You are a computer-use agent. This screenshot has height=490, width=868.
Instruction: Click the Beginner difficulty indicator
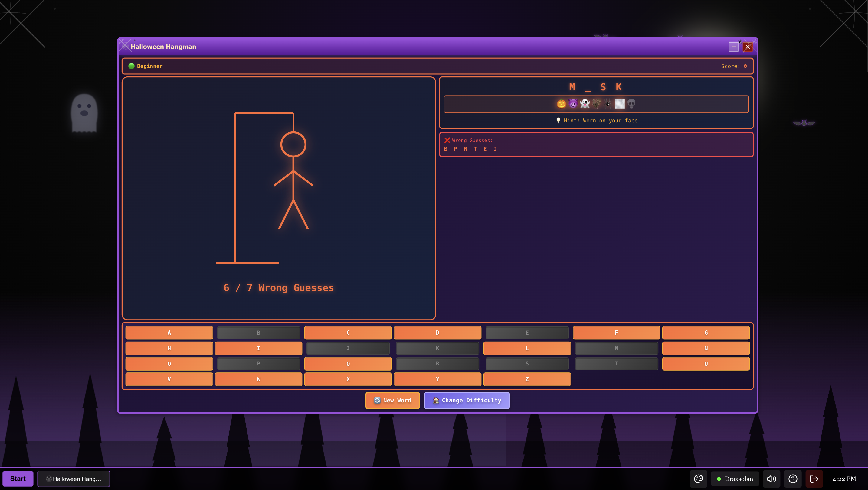click(146, 66)
